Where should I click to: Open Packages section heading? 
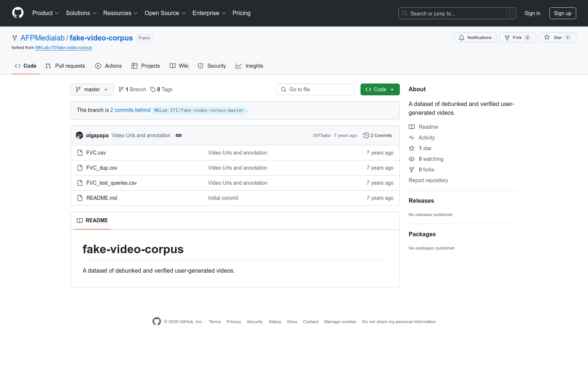click(422, 234)
